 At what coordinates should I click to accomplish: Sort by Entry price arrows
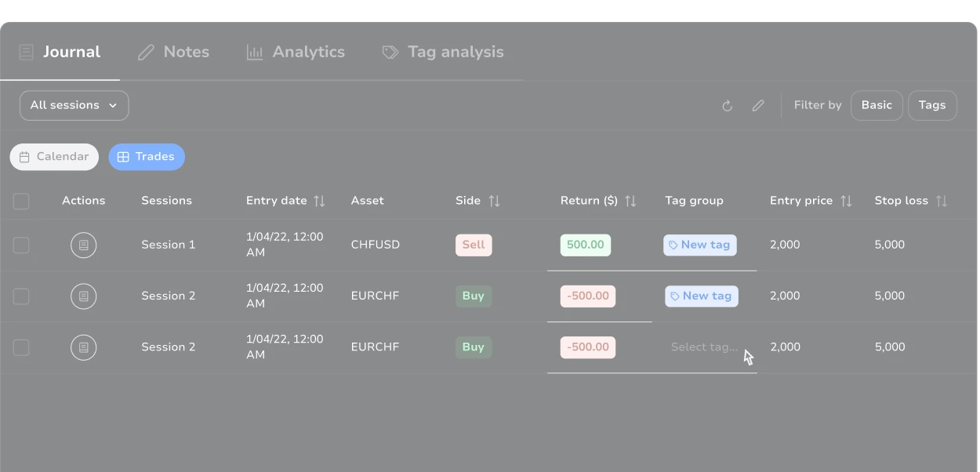[846, 202]
